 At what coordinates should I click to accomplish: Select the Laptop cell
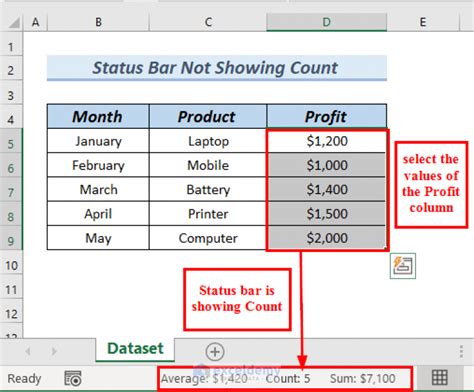click(208, 141)
